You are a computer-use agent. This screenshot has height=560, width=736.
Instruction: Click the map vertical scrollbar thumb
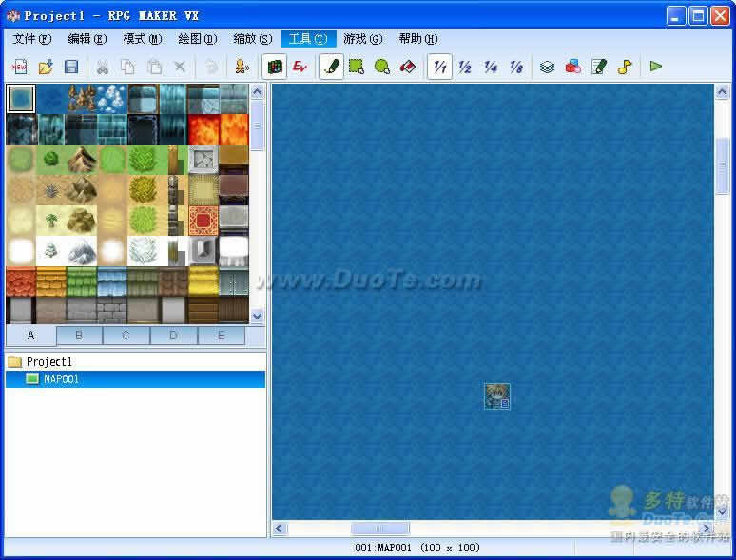[722, 165]
